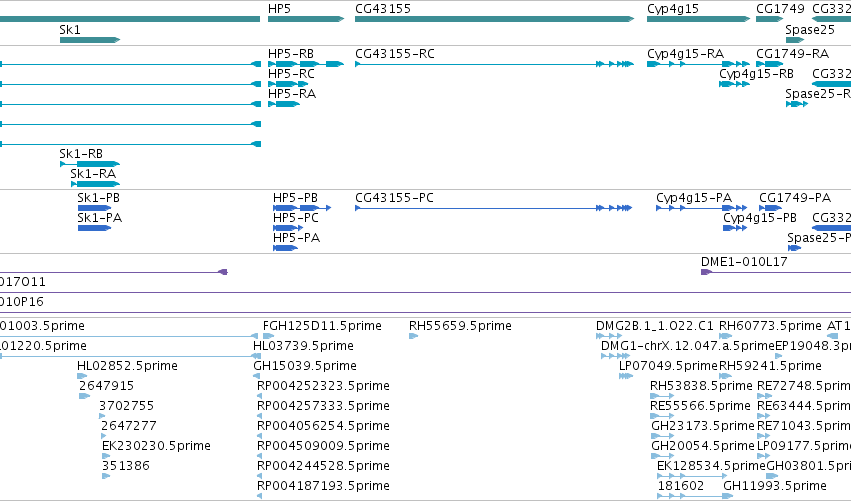Click the CG43155 gene span bar
This screenshot has height=501, width=851.
click(x=494, y=19)
